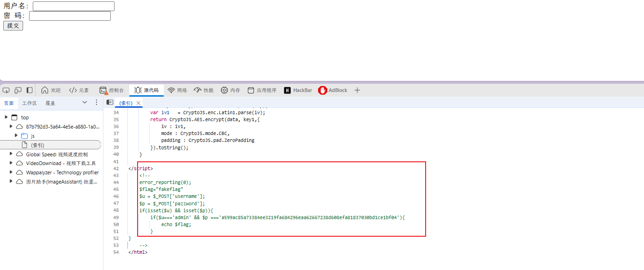Click code line $p = $_POST['pazzword'];
The height and width of the screenshot is (270, 644).
point(172,203)
